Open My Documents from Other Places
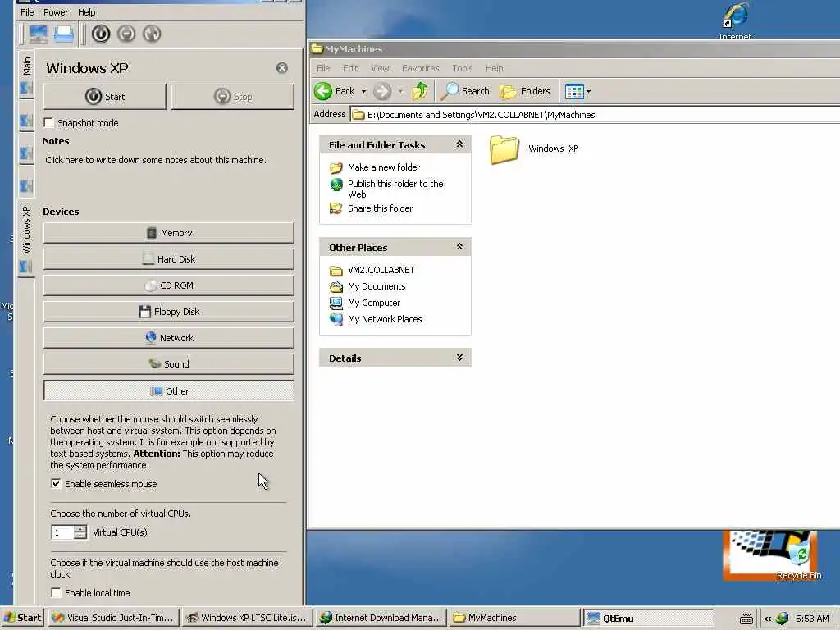The height and width of the screenshot is (630, 840). pyautogui.click(x=377, y=286)
